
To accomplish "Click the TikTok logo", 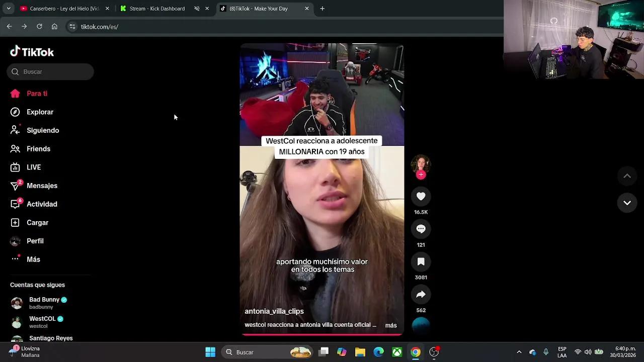I will click(x=32, y=52).
